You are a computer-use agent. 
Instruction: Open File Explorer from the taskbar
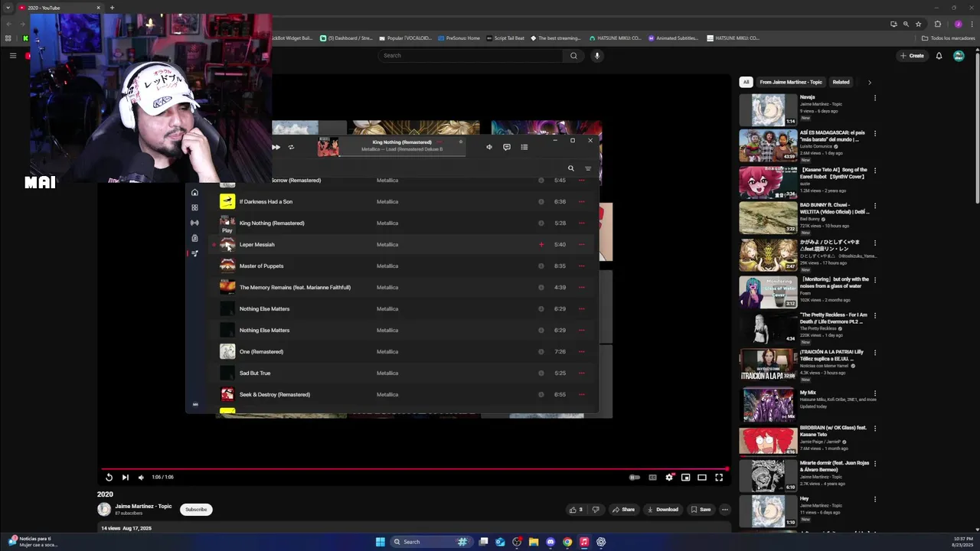coord(534,542)
